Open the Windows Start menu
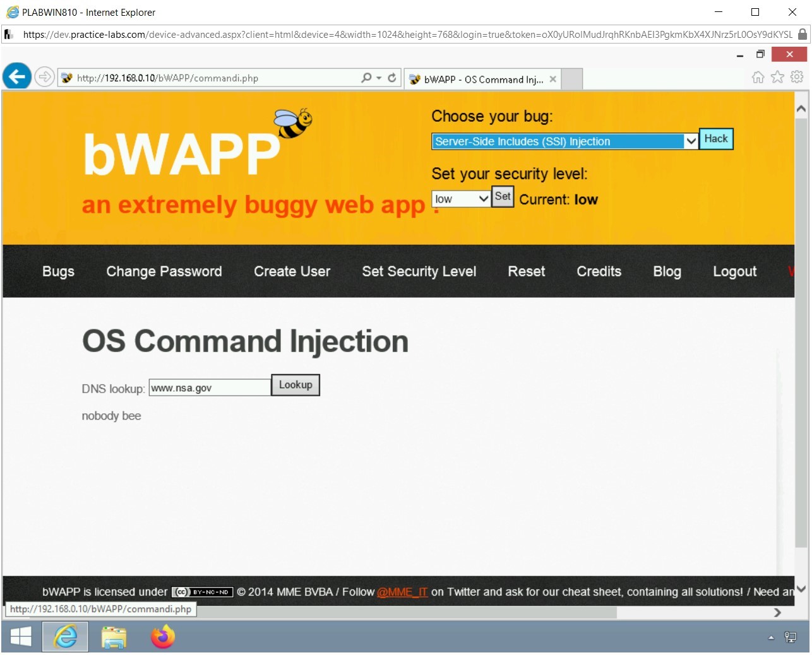This screenshot has width=812, height=655. tap(20, 637)
